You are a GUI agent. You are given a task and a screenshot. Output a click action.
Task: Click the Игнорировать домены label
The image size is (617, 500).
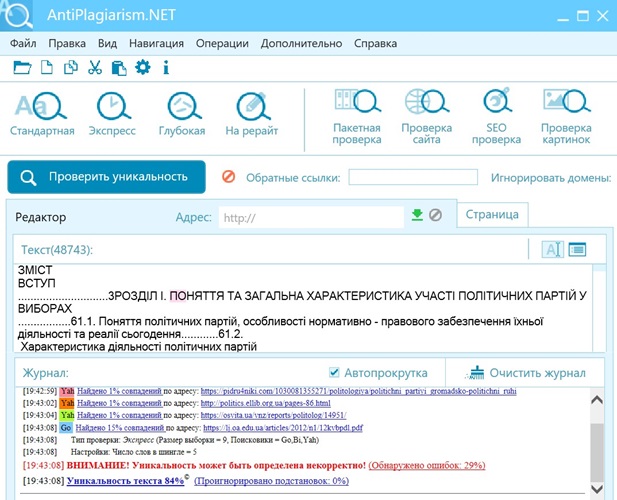[551, 178]
